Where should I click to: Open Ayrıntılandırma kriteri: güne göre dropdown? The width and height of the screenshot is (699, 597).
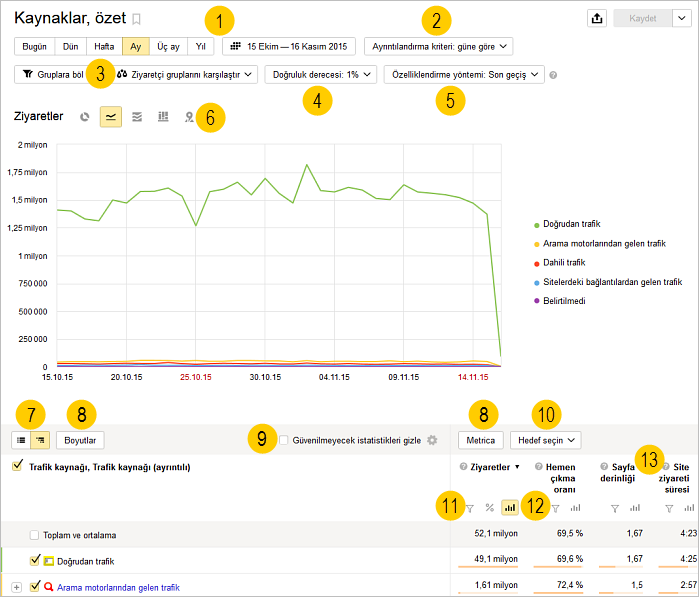pos(439,46)
